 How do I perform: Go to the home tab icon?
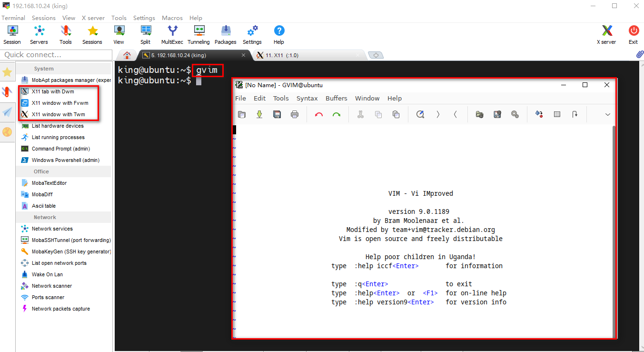click(x=127, y=55)
